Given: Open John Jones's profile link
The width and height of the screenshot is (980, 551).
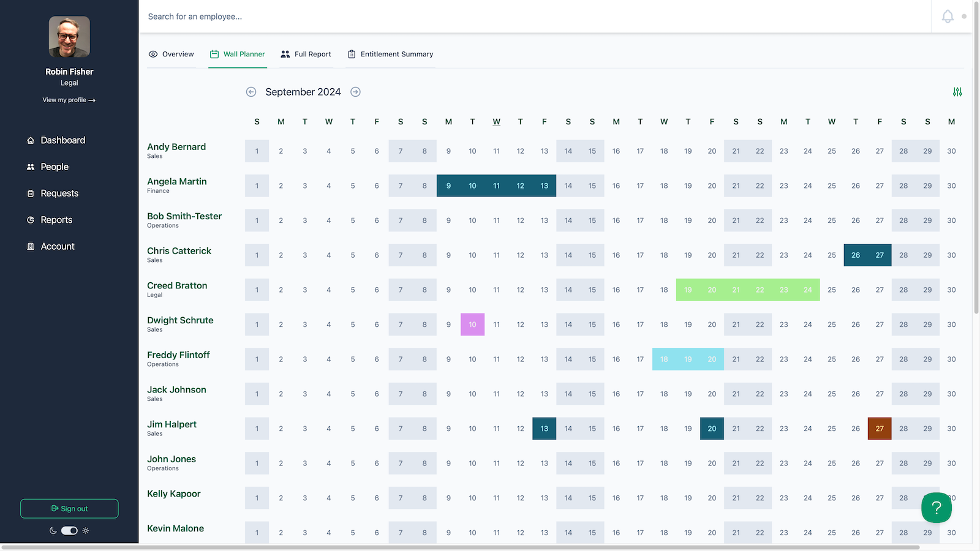Looking at the screenshot, I should click(171, 459).
